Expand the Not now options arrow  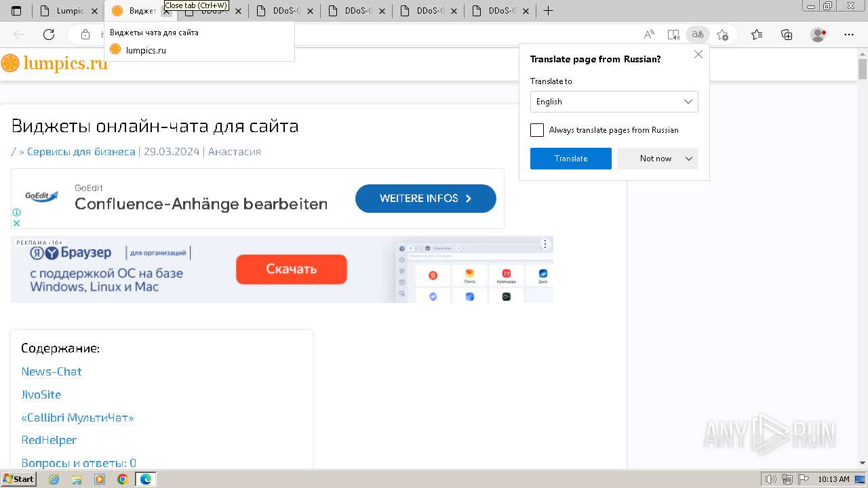click(689, 159)
